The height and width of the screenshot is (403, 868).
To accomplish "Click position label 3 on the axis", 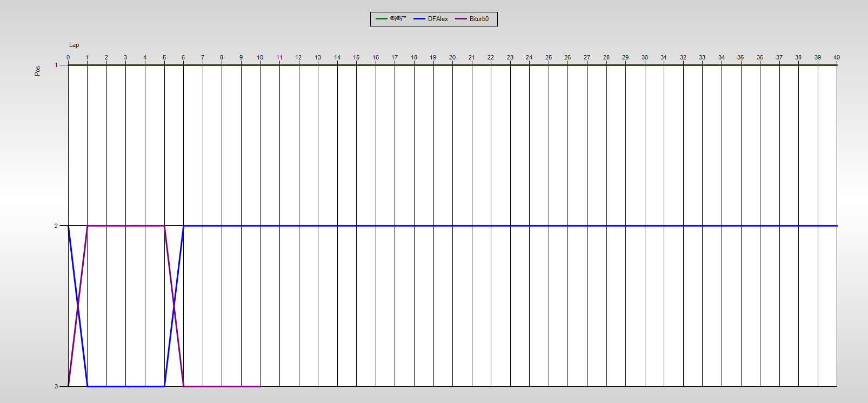I will click(x=56, y=386).
